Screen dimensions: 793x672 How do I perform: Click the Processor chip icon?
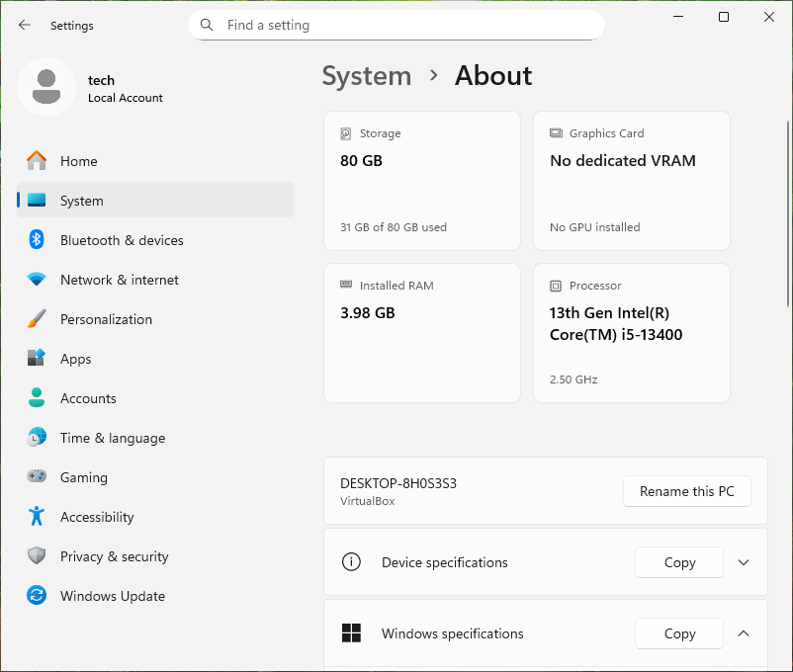556,286
